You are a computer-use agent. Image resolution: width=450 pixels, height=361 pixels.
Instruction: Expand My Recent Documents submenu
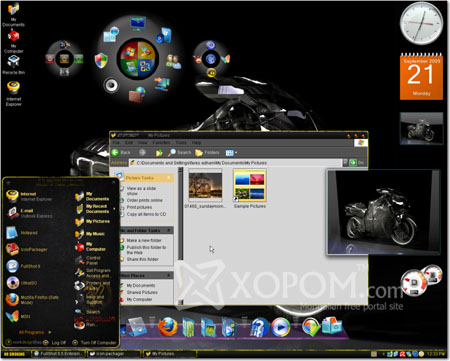(x=95, y=209)
